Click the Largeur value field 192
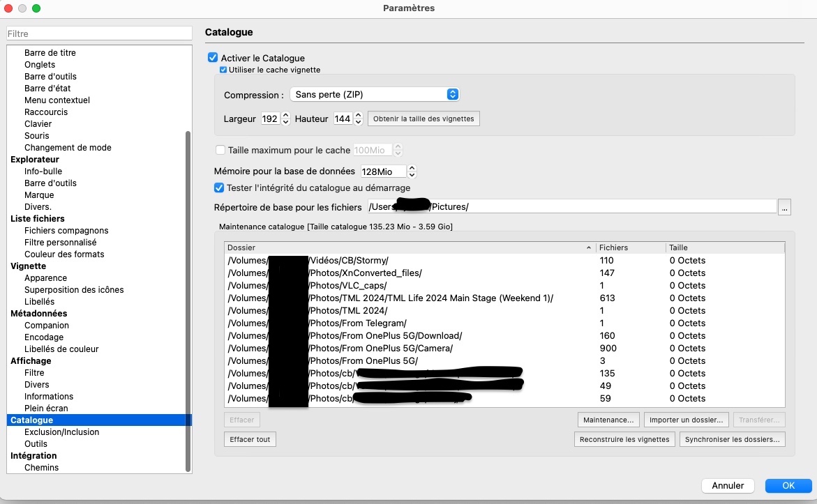 (x=271, y=119)
